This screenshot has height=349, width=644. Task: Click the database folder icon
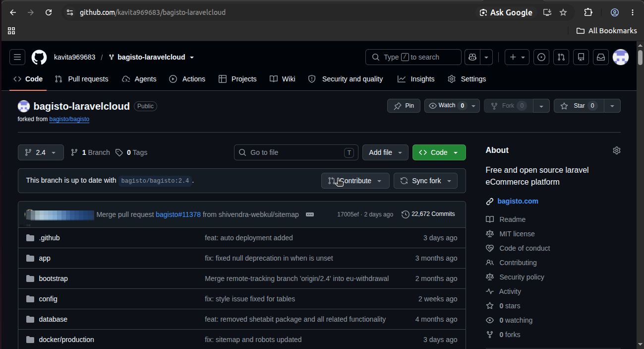30,319
